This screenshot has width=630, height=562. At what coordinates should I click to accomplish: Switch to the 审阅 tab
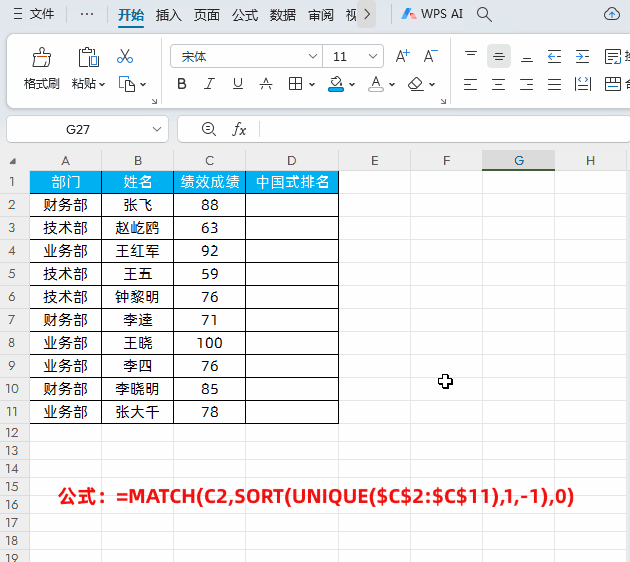[x=321, y=15]
